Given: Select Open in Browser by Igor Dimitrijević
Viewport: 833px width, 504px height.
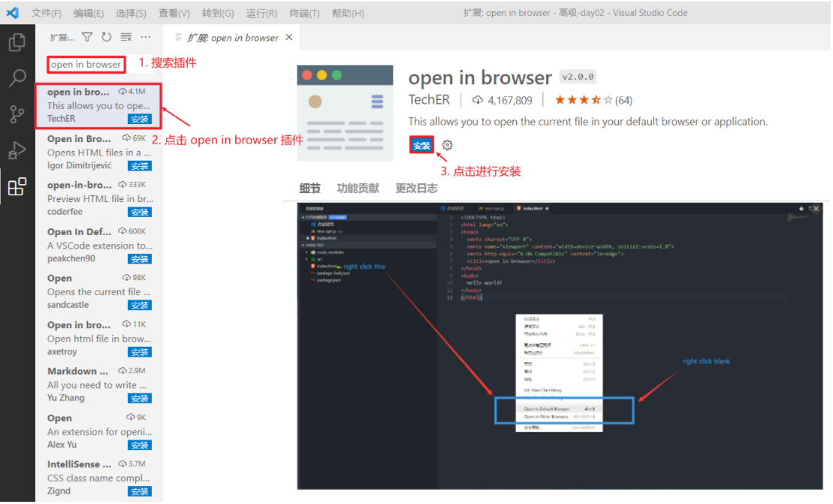Looking at the screenshot, I should pos(99,152).
